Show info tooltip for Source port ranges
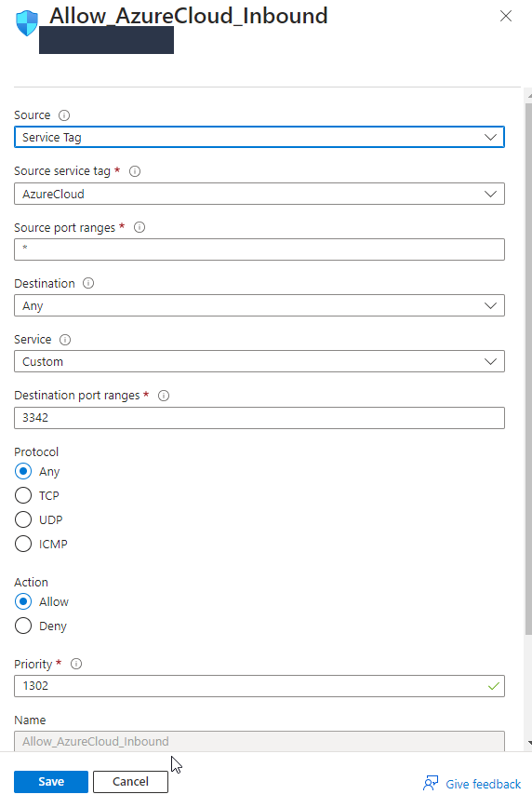The width and height of the screenshot is (532, 808). (x=140, y=227)
